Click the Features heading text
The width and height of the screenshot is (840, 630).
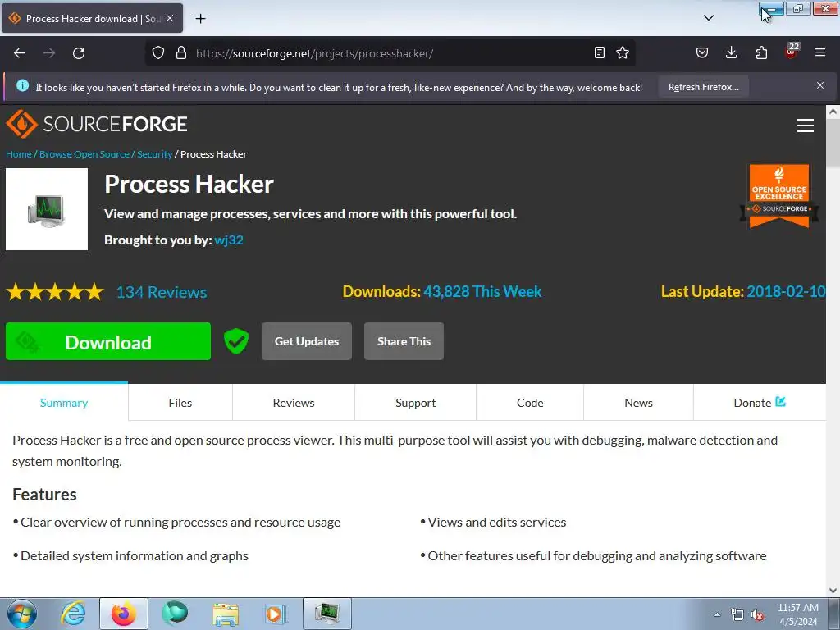44,495
